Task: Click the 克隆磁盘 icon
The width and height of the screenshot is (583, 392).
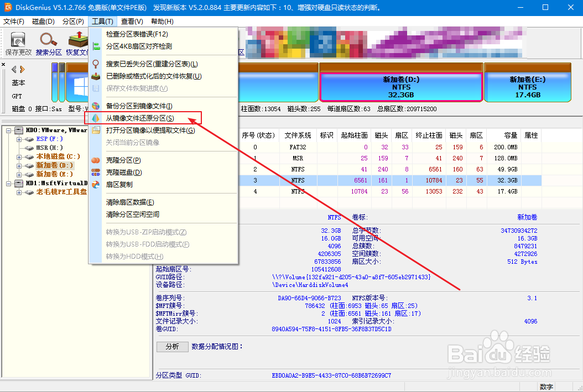Action: 96,173
